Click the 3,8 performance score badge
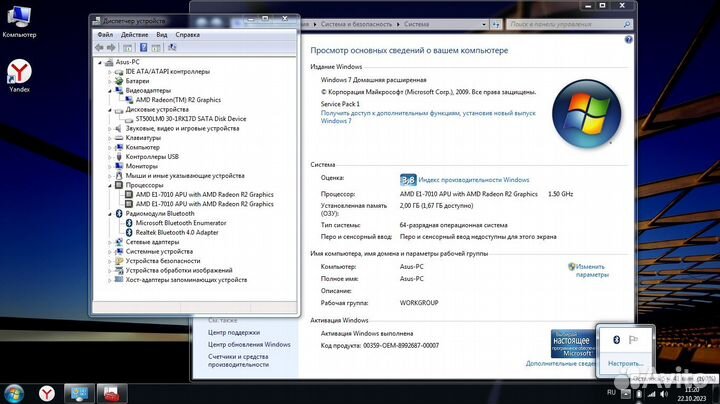 pyautogui.click(x=408, y=180)
